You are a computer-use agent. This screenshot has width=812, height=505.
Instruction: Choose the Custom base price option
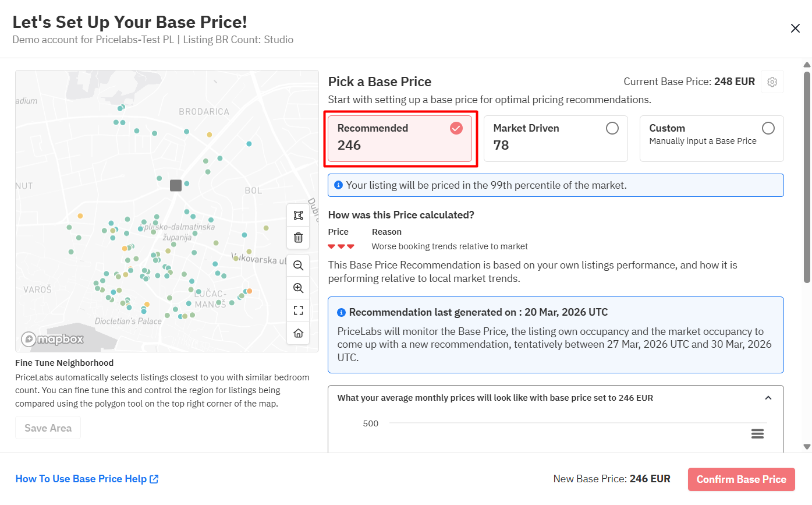(711, 139)
